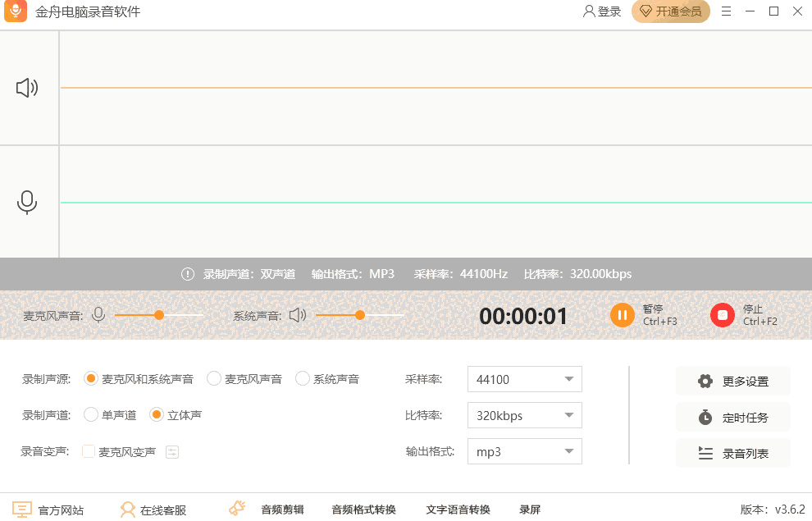Expand the 采样率 dropdown showing 44100
This screenshot has height=521, width=812.
524,379
